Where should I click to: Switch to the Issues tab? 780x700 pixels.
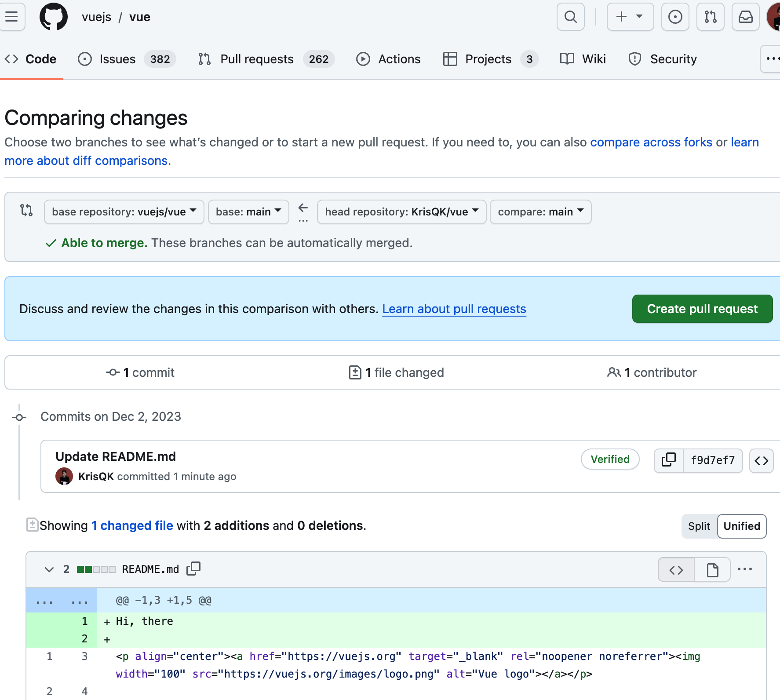click(x=127, y=59)
